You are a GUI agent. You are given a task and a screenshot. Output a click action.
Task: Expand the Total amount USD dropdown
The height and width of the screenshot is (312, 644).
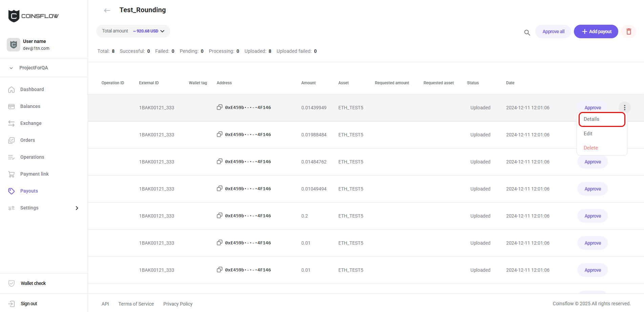coord(162,31)
